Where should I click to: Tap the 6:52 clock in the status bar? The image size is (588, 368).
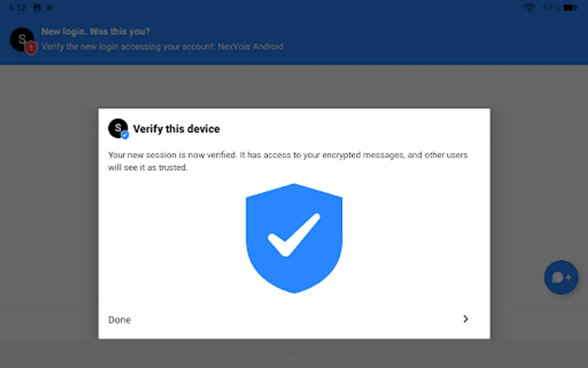pyautogui.click(x=17, y=8)
